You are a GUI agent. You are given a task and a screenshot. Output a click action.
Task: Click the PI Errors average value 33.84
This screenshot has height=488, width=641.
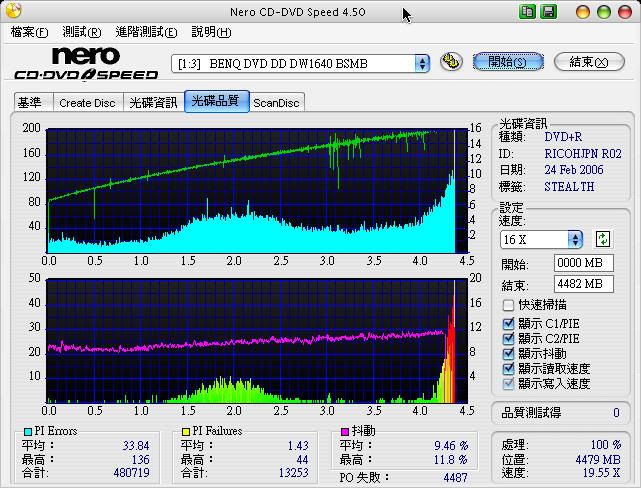point(136,445)
